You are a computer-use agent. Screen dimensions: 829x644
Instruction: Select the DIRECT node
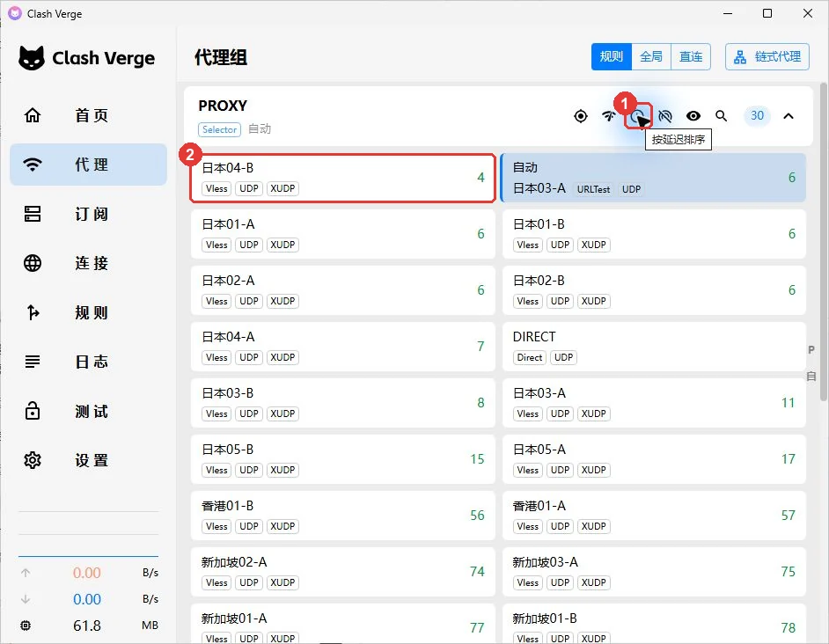pyautogui.click(x=654, y=347)
